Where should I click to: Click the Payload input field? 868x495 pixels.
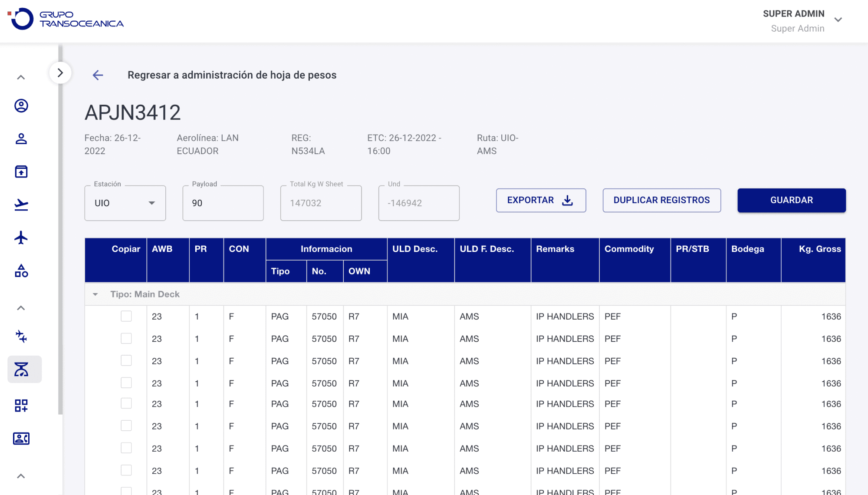point(223,203)
